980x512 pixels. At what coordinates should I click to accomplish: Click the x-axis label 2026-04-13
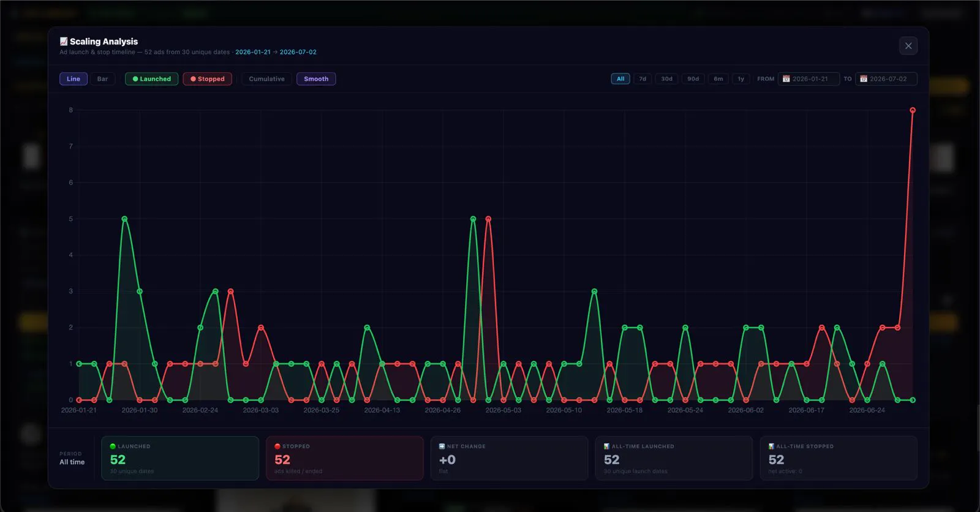382,410
